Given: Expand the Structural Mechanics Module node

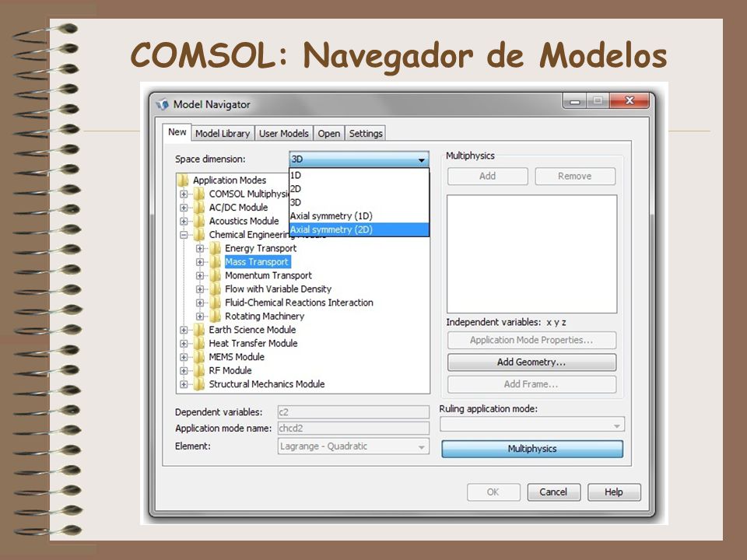Looking at the screenshot, I should 184,384.
